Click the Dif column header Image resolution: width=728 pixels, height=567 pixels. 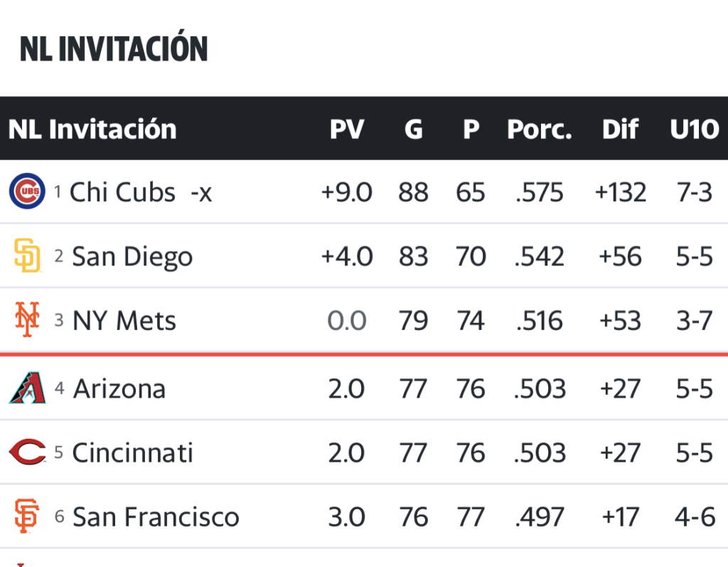pyautogui.click(x=620, y=129)
